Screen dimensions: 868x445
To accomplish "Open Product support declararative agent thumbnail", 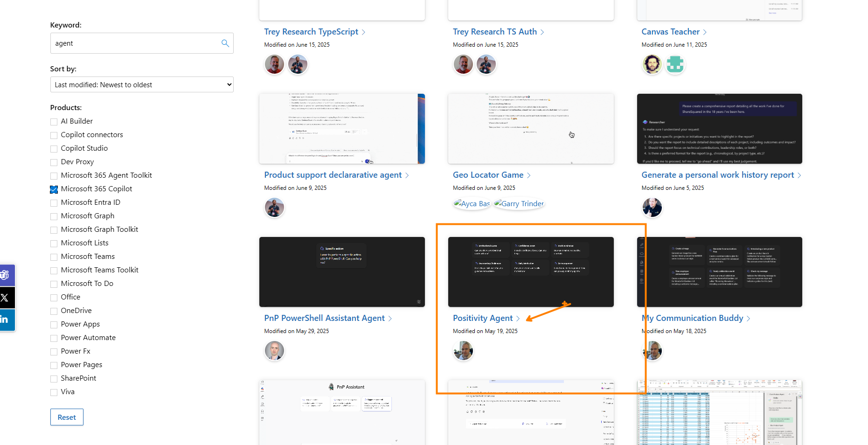I will pyautogui.click(x=342, y=129).
